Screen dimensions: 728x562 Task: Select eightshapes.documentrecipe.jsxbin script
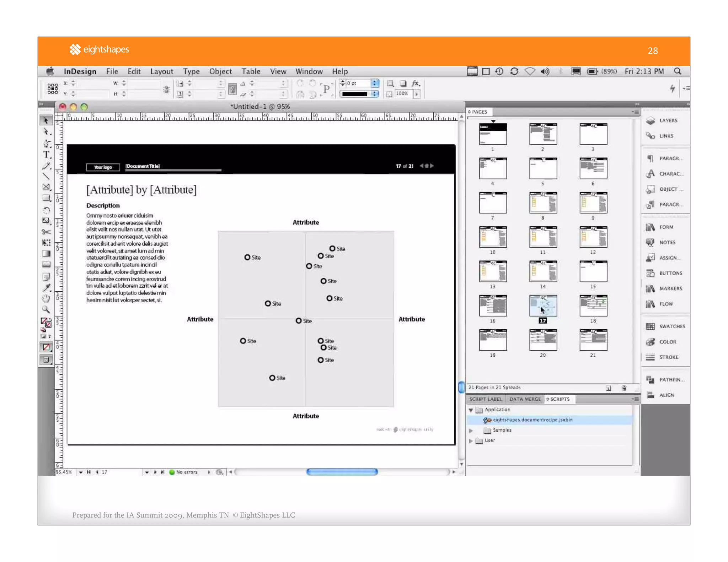click(532, 420)
